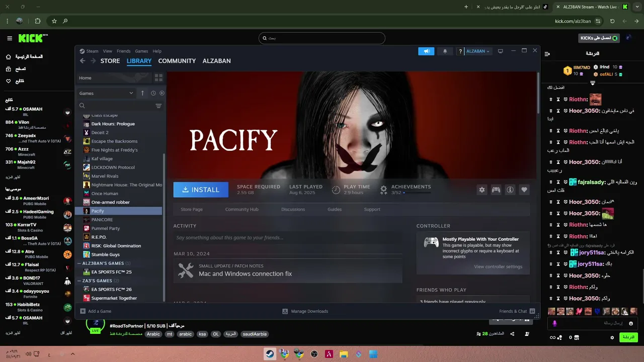Show taskbar hidden icons chevron
Viewport: 644px width, 362px height.
73,354
